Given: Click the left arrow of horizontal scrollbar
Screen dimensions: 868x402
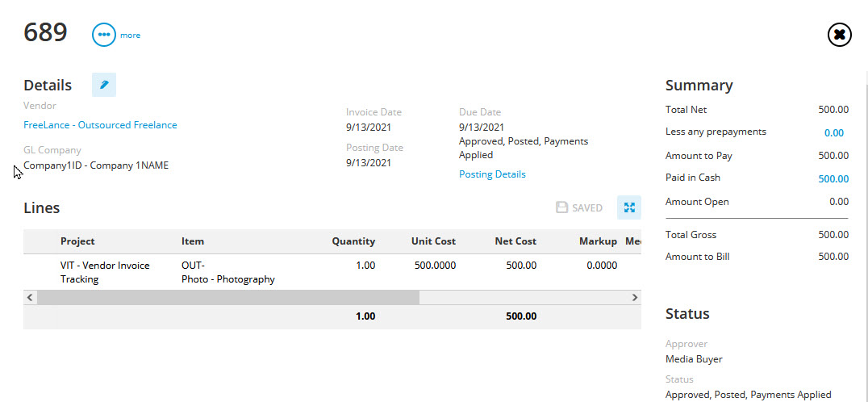Looking at the screenshot, I should point(31,297).
